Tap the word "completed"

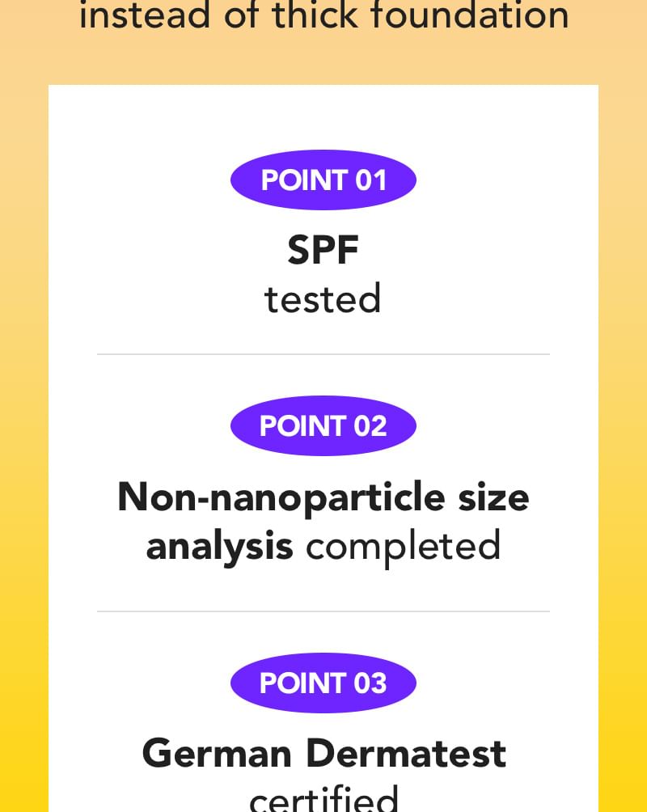[x=403, y=547]
